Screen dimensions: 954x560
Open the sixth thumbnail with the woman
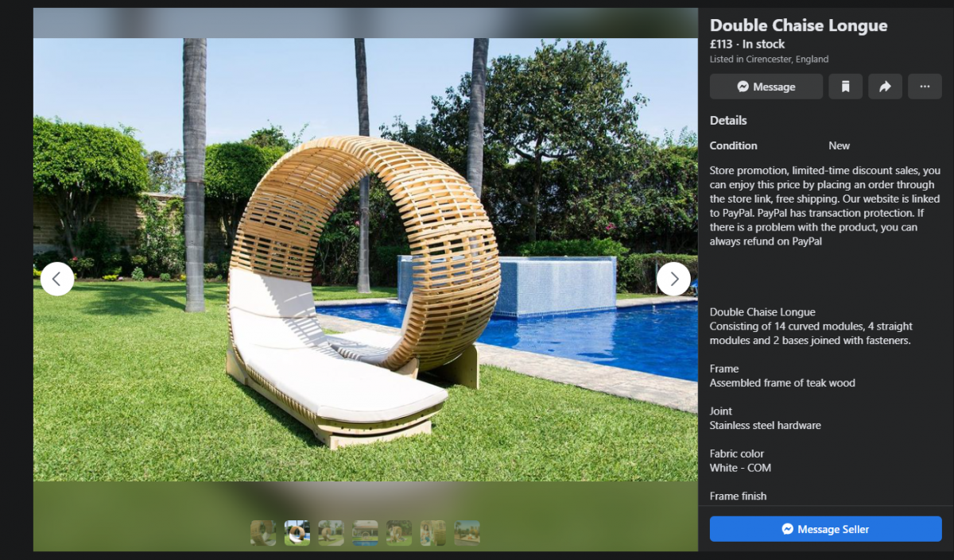coord(433,533)
